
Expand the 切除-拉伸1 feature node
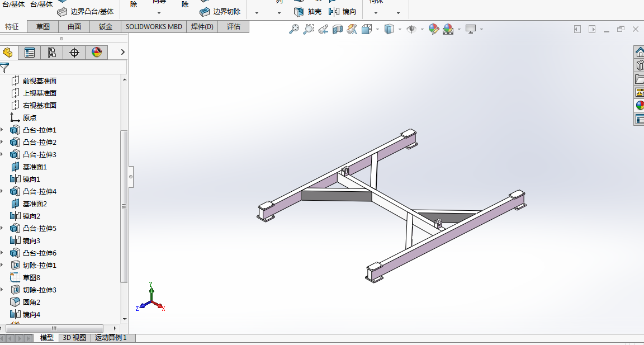[2, 265]
